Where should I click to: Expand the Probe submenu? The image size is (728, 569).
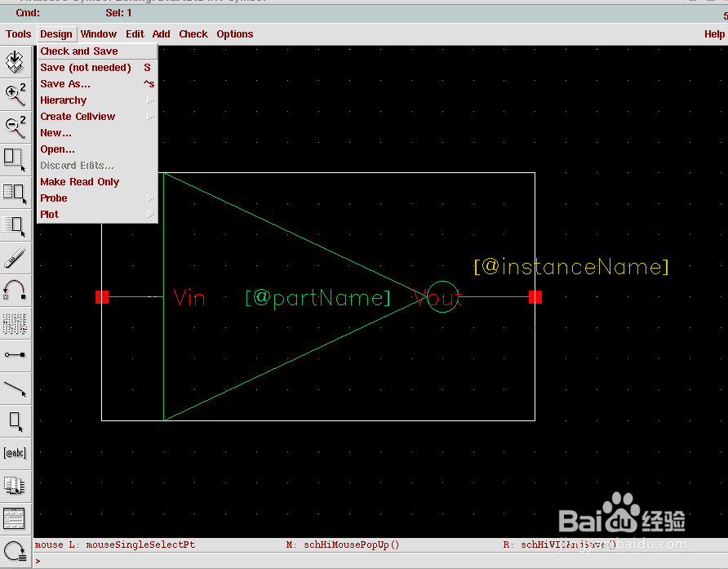click(97, 198)
